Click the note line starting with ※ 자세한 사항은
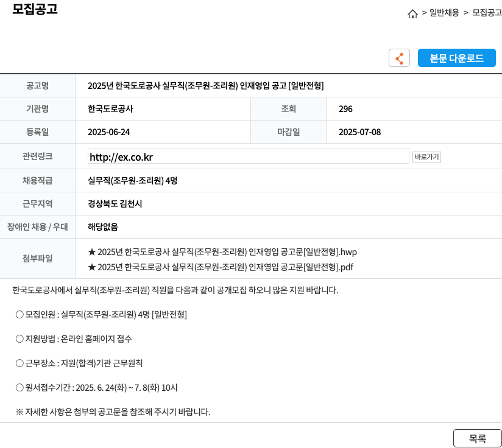 (x=113, y=412)
